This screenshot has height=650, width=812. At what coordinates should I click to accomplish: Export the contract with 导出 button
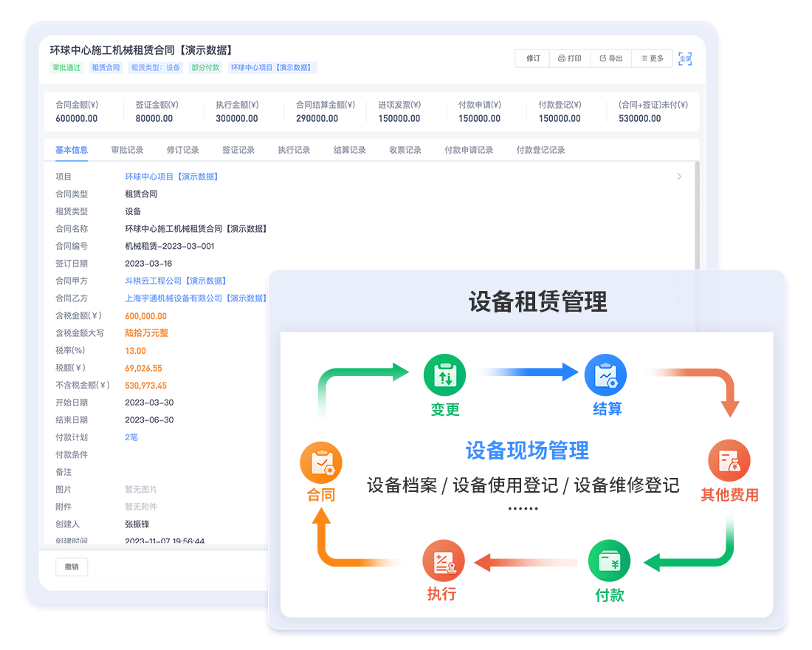click(x=610, y=58)
